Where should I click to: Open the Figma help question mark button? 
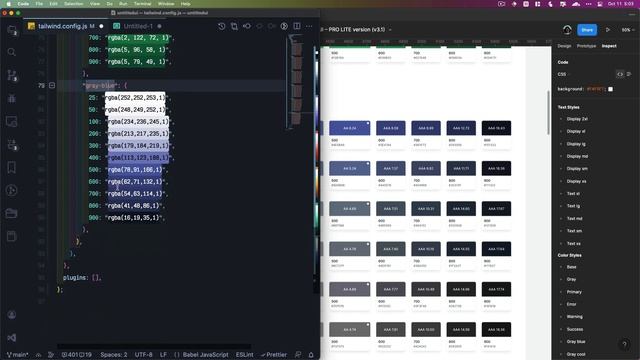point(624,344)
